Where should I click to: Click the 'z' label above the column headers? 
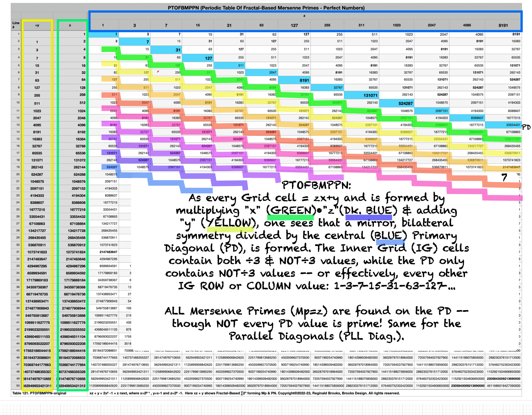(304, 16)
